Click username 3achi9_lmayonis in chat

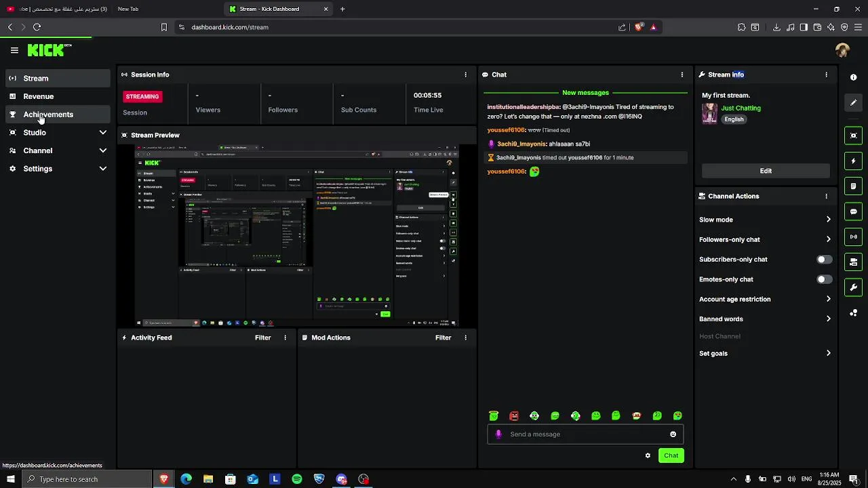tap(521, 144)
